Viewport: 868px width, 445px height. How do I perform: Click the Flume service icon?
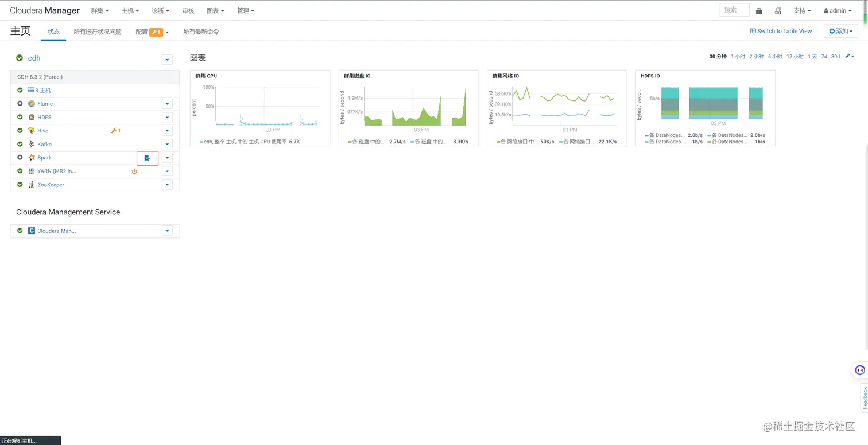(x=32, y=104)
